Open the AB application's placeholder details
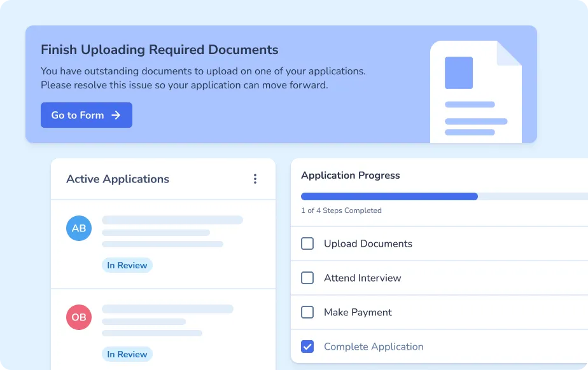Screen dimensions: 588x370 coord(172,232)
